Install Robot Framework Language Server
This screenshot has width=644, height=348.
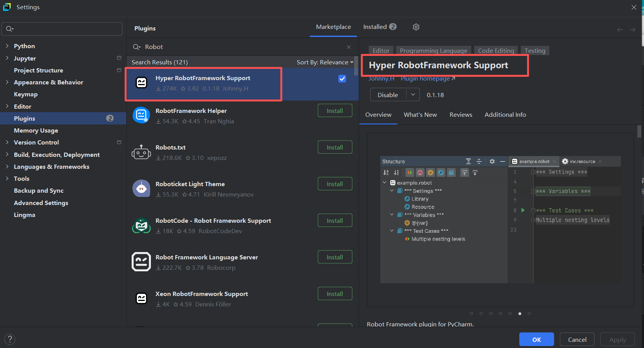[x=335, y=257]
